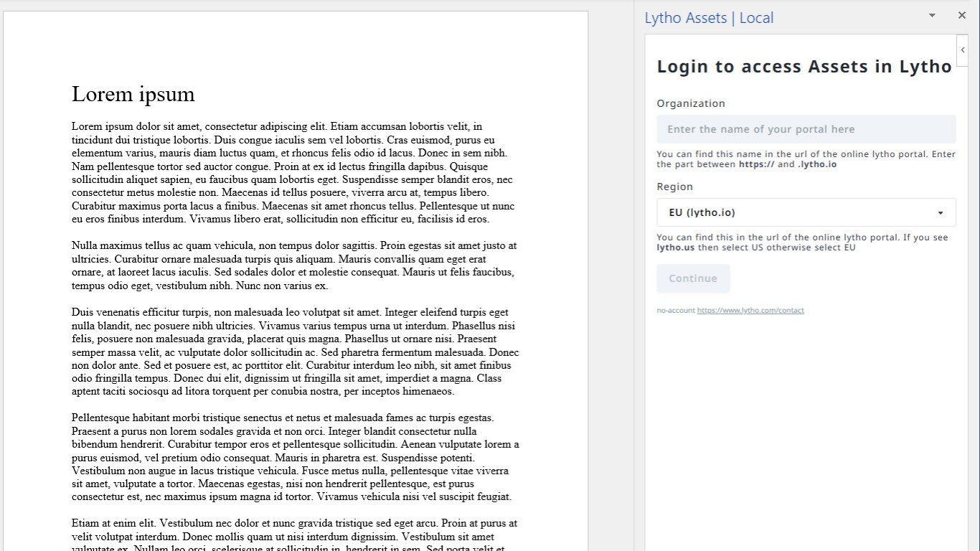Collapse the side panel with the chevron arrow
The width and height of the screenshot is (980, 551).
963,50
